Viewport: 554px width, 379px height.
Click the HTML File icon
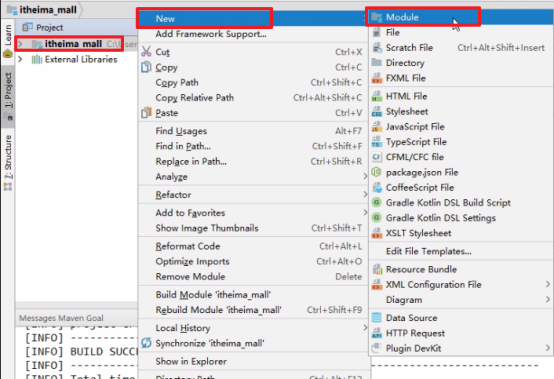click(377, 96)
